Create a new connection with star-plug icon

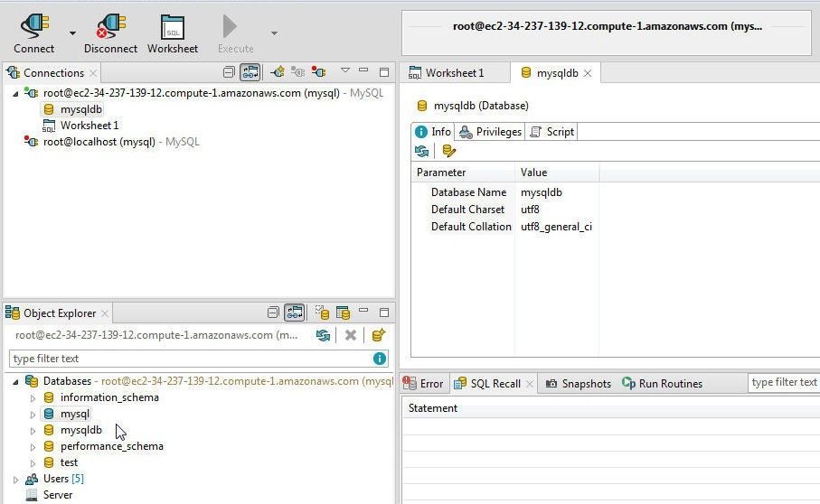coord(278,71)
